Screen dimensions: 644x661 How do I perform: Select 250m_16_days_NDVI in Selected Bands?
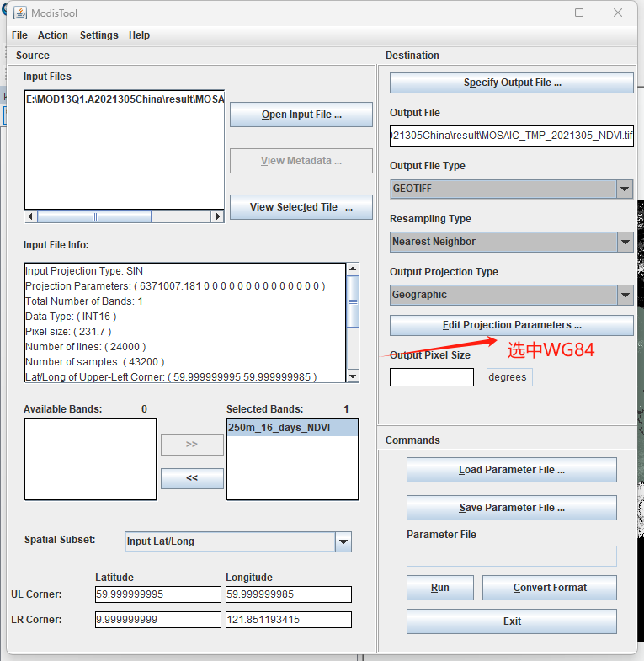[x=292, y=428]
